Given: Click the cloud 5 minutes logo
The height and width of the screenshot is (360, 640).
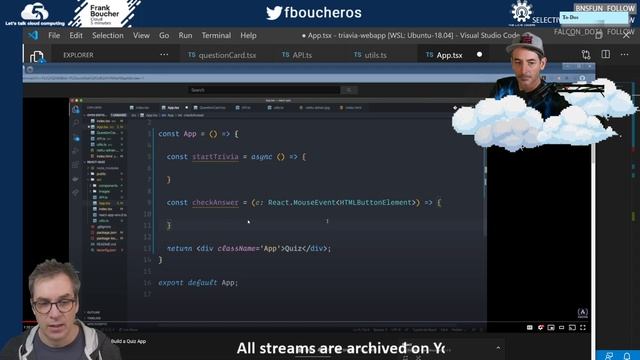Looking at the screenshot, I should [35, 14].
